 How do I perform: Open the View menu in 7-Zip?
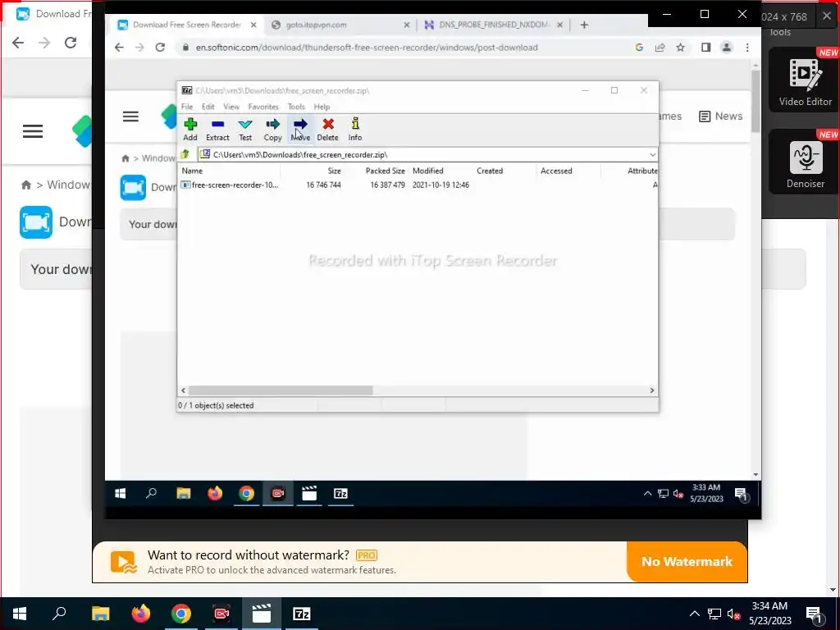point(231,107)
